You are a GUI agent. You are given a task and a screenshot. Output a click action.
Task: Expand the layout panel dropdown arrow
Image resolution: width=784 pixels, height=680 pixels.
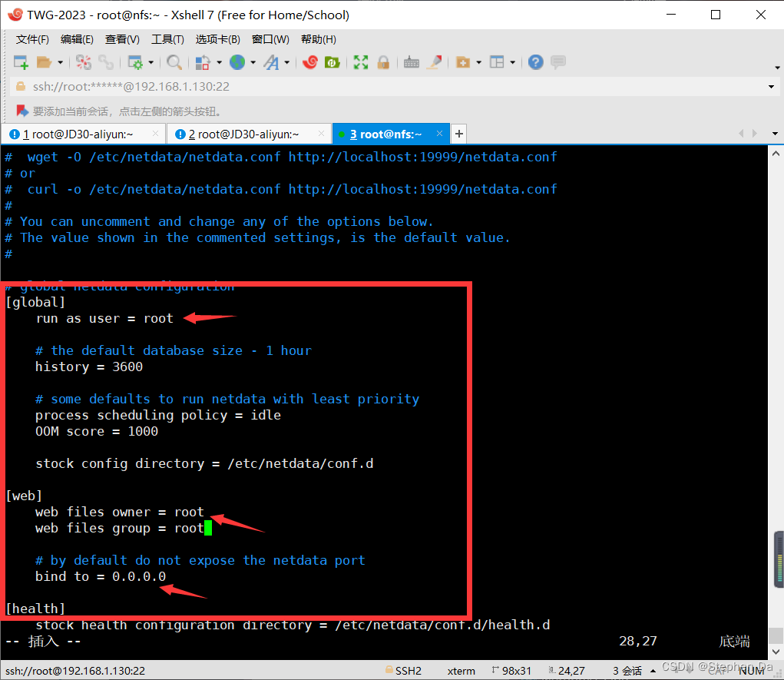pos(512,63)
